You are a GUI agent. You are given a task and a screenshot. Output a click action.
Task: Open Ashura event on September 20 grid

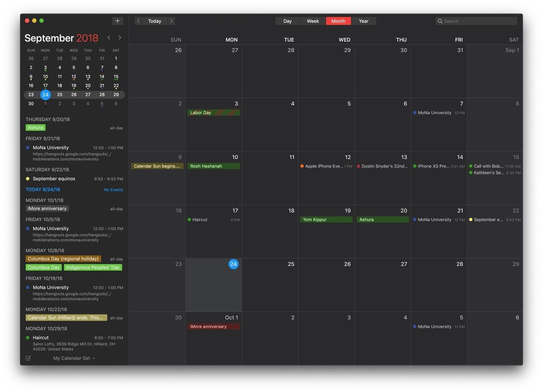382,220
